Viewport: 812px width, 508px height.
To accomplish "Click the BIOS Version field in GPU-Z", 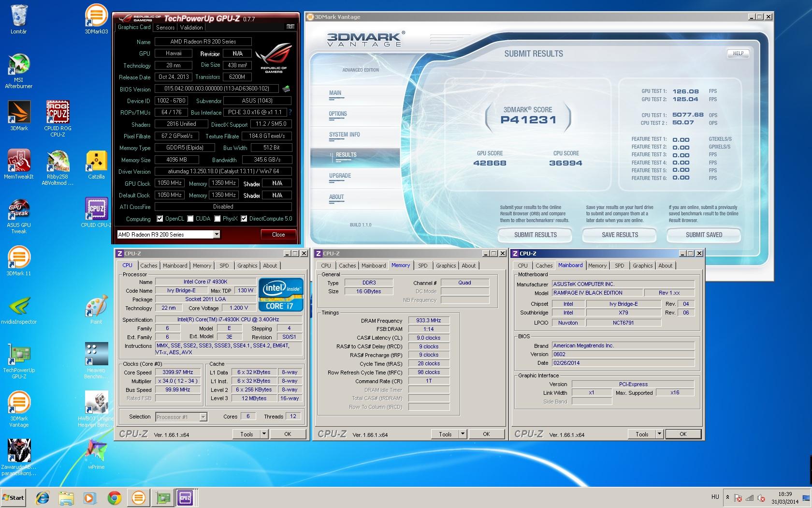I will (x=217, y=89).
